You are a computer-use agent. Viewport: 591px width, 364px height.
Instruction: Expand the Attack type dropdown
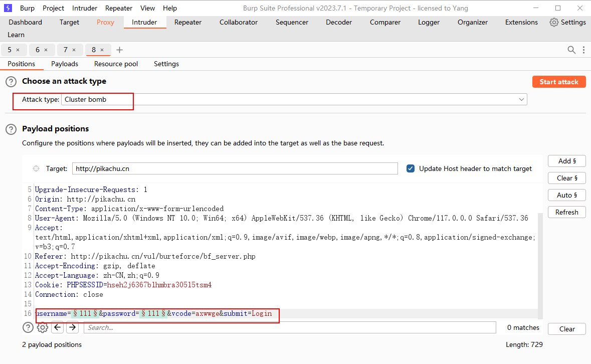coord(521,99)
